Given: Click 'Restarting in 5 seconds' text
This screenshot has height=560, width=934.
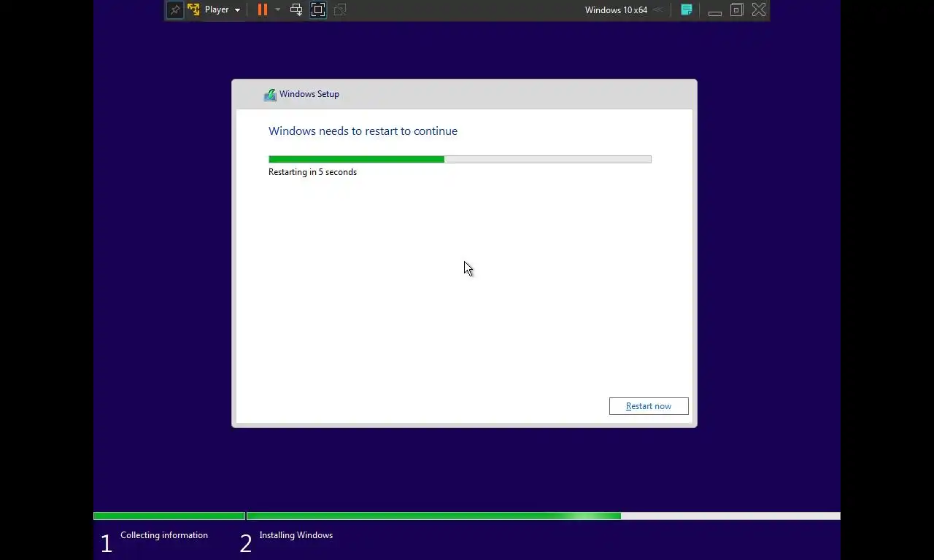Looking at the screenshot, I should pos(312,172).
